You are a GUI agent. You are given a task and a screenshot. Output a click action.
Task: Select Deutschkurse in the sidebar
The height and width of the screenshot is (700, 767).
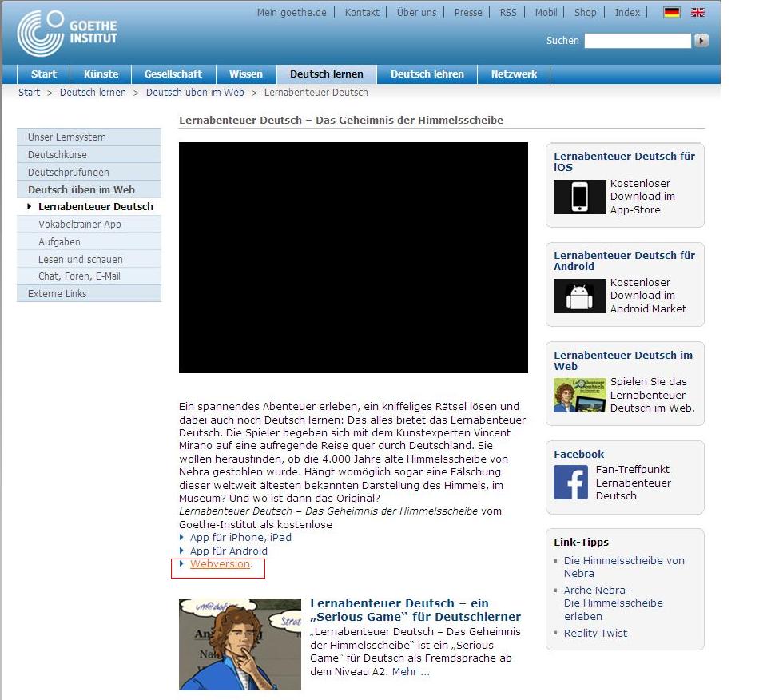89,154
